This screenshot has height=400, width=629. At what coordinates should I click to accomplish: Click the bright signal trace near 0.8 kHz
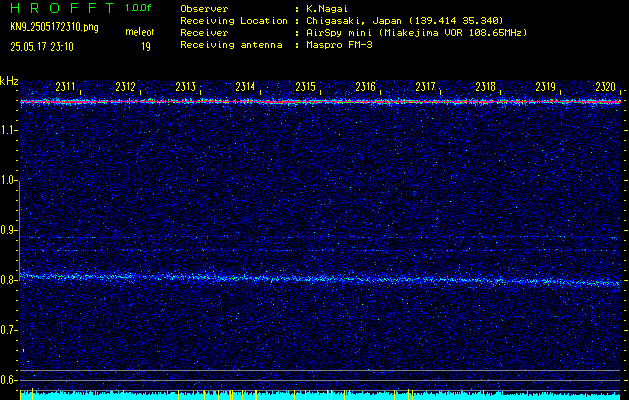[x=320, y=279]
